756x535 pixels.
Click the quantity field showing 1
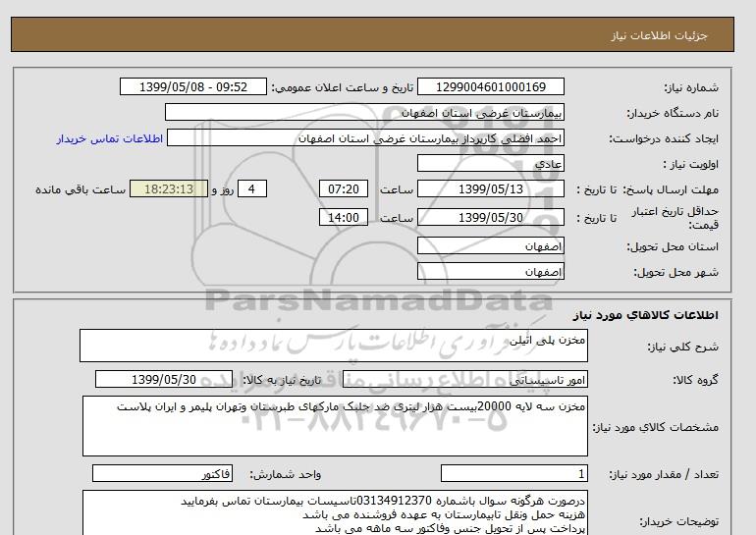(514, 474)
